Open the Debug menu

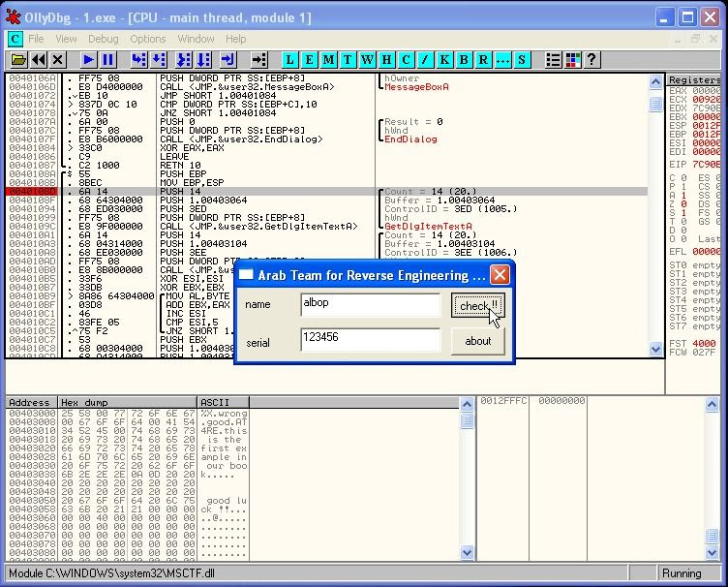click(103, 39)
